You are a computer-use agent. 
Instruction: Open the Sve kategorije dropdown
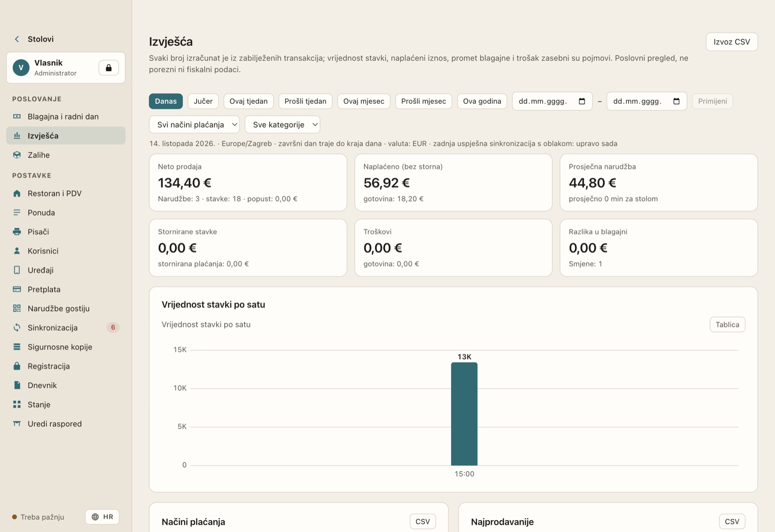point(282,125)
